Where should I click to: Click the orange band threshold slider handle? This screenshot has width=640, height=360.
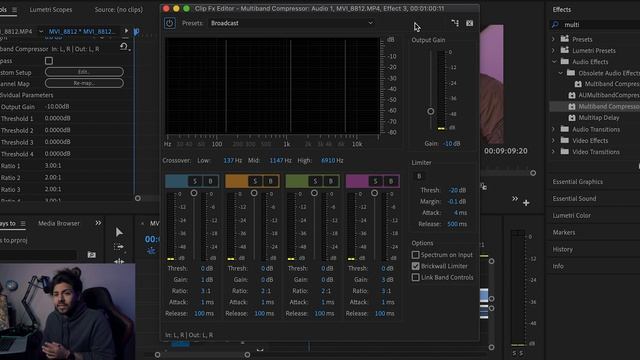click(x=254, y=193)
